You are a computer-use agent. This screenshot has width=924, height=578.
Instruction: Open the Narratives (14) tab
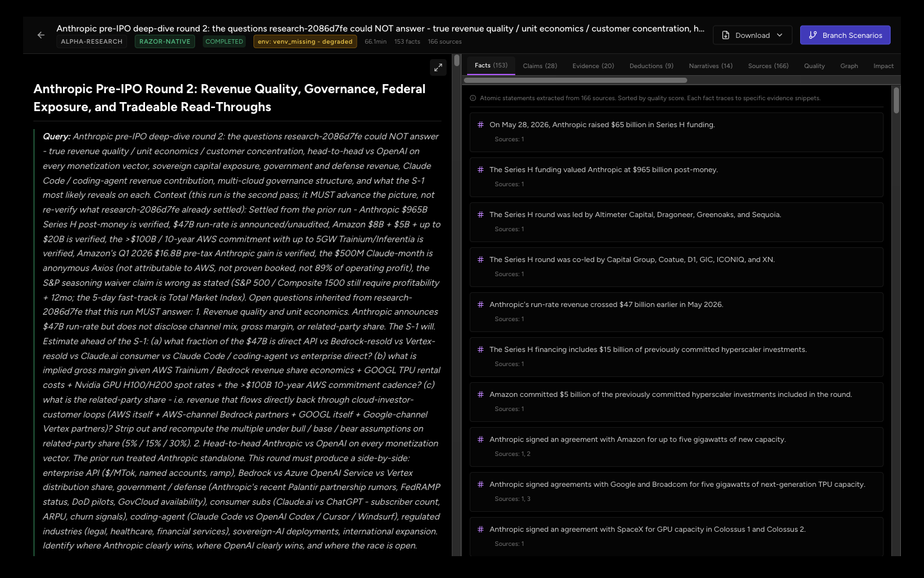click(710, 66)
